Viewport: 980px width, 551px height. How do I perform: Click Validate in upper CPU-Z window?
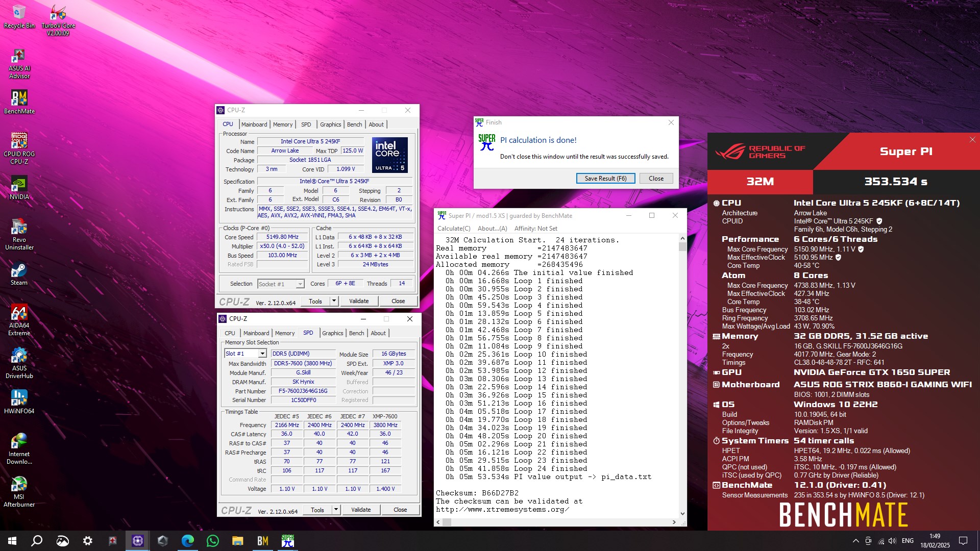(359, 301)
